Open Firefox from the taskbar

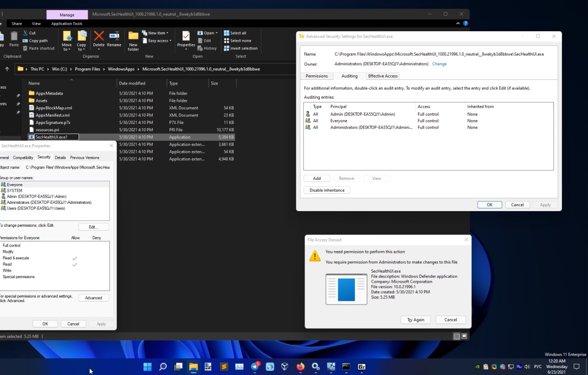coord(300,367)
